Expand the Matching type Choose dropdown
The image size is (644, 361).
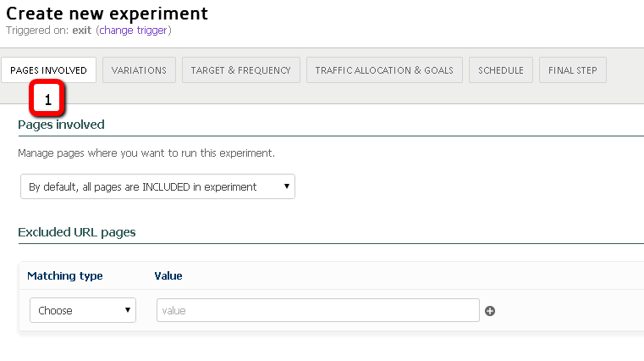click(83, 310)
